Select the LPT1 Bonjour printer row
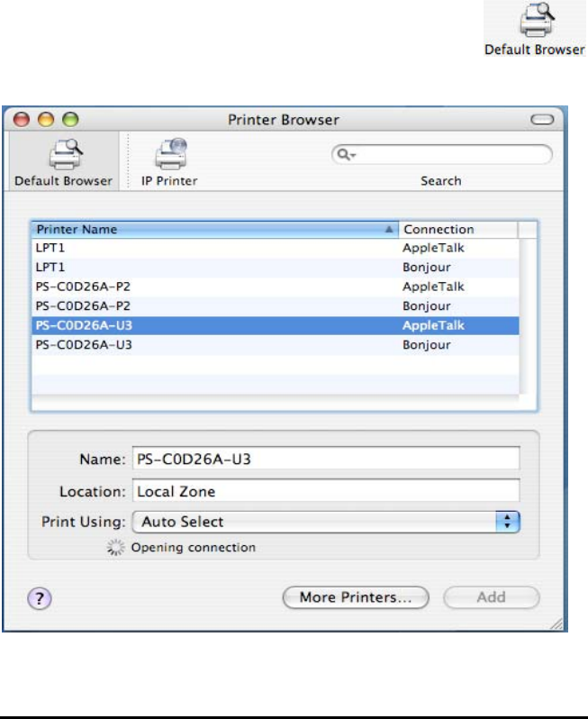This screenshot has width=588, height=719. [x=276, y=268]
